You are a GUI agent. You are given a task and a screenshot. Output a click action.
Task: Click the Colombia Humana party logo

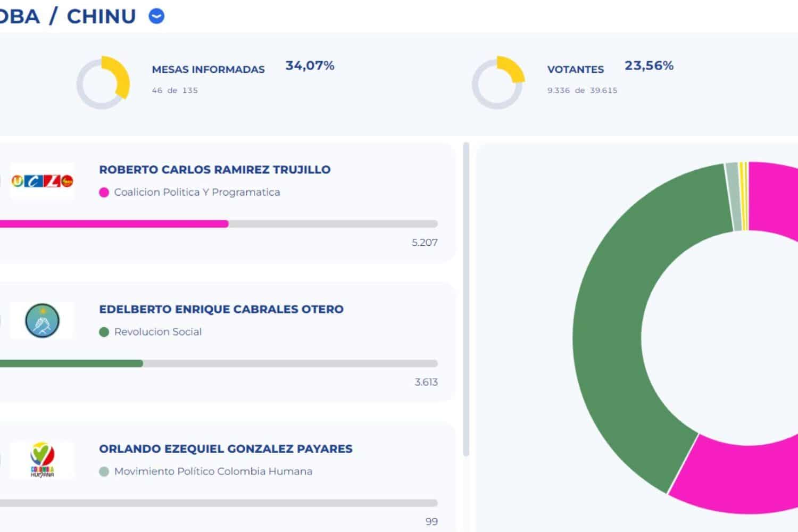(42, 460)
